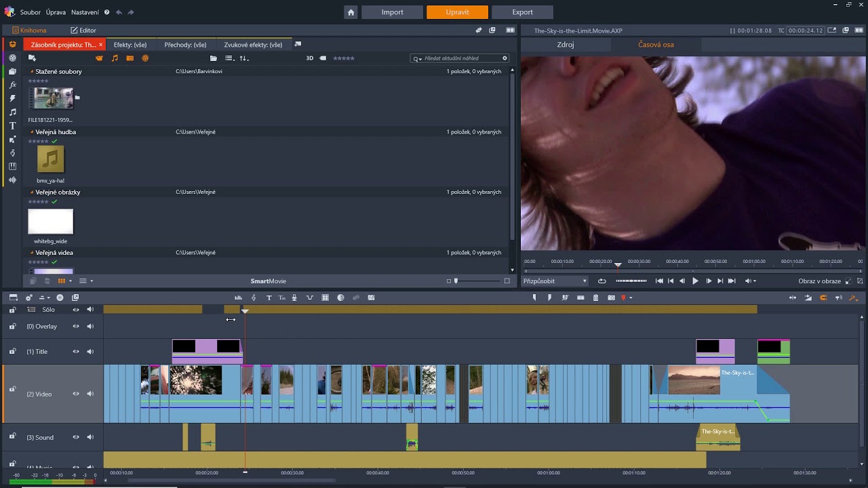Open the Nastavení menu

[85, 12]
